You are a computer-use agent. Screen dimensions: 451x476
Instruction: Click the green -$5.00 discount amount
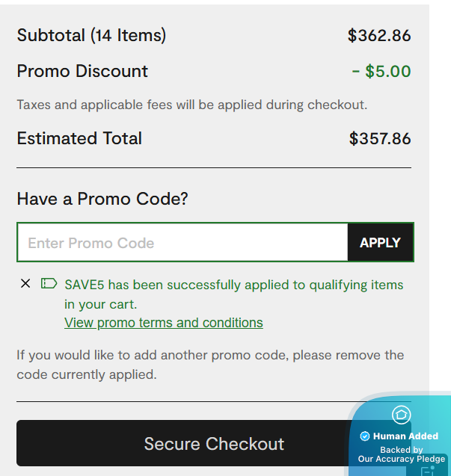pos(381,72)
